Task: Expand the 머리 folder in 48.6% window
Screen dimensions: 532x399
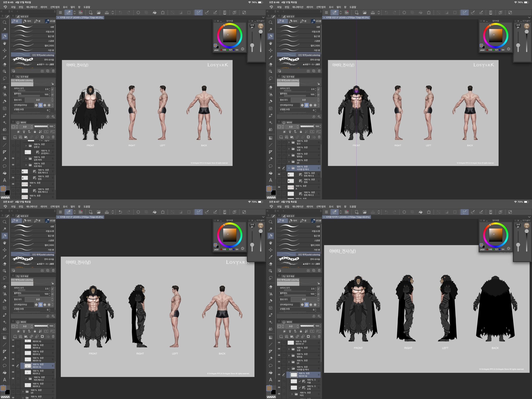Action: click(292, 394)
